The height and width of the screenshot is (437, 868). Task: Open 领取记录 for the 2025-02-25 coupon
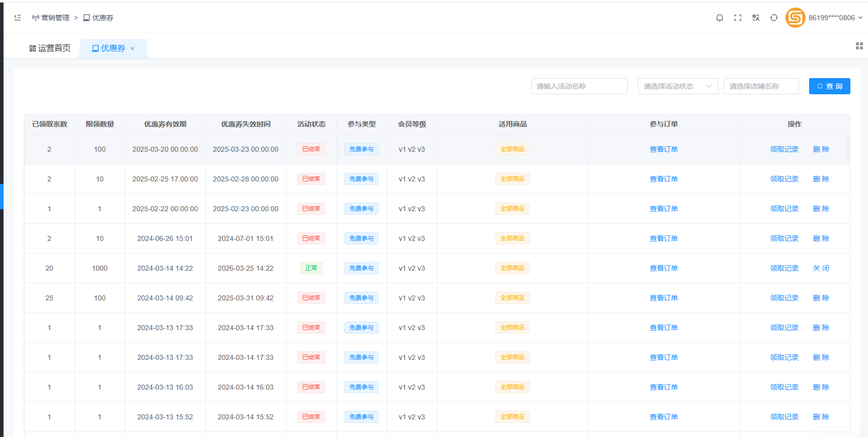pos(784,179)
